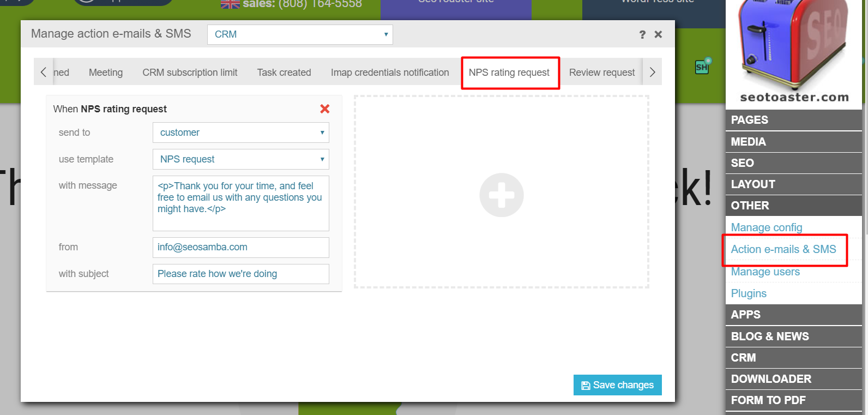This screenshot has height=415, width=868.
Task: Go to previous tabs with the left arrow
Action: click(x=43, y=72)
